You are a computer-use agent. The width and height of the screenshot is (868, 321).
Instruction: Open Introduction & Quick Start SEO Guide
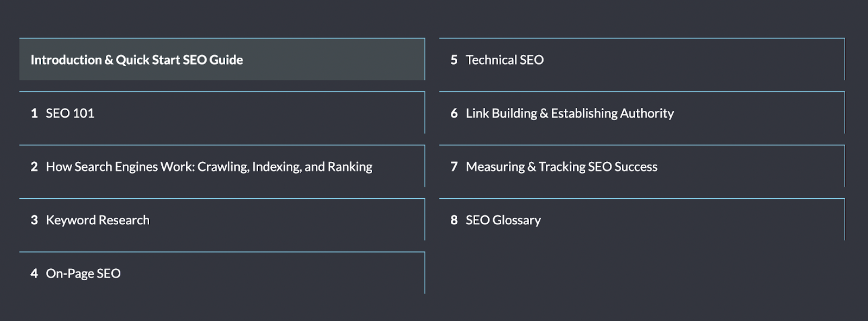click(x=137, y=60)
